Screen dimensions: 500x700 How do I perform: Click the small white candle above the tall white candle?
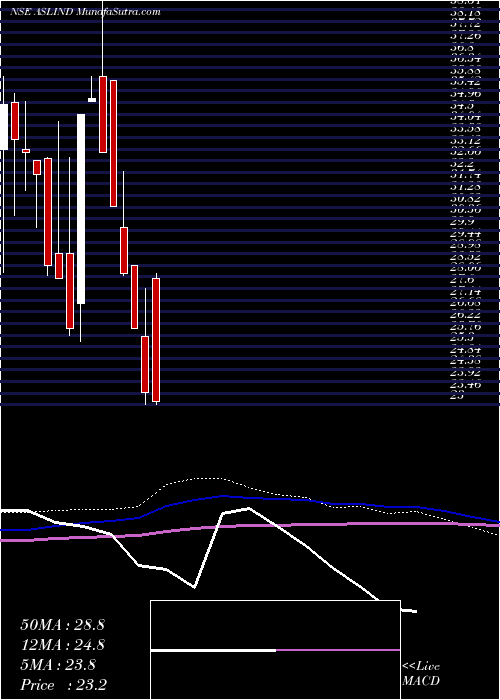click(x=92, y=100)
